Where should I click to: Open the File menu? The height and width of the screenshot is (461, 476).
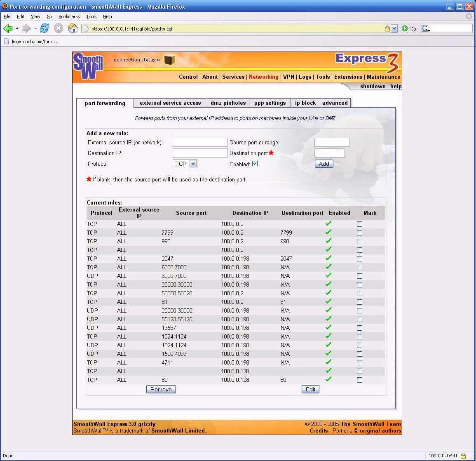coord(7,16)
